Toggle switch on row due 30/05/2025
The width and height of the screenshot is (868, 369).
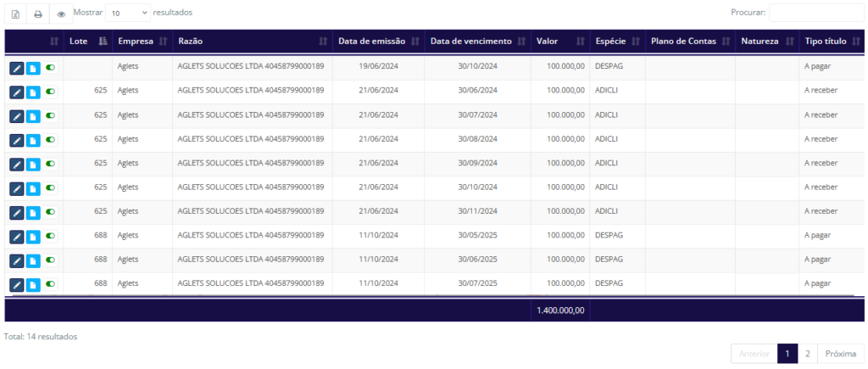click(50, 236)
